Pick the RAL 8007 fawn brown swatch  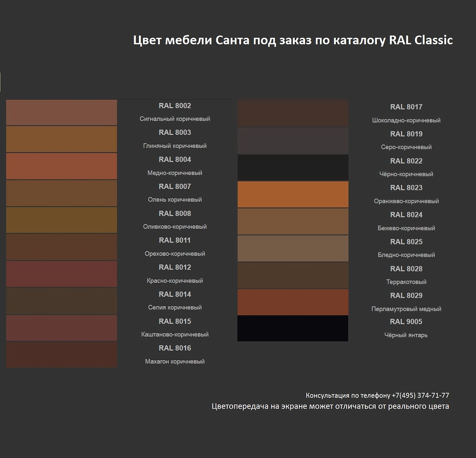click(x=61, y=193)
